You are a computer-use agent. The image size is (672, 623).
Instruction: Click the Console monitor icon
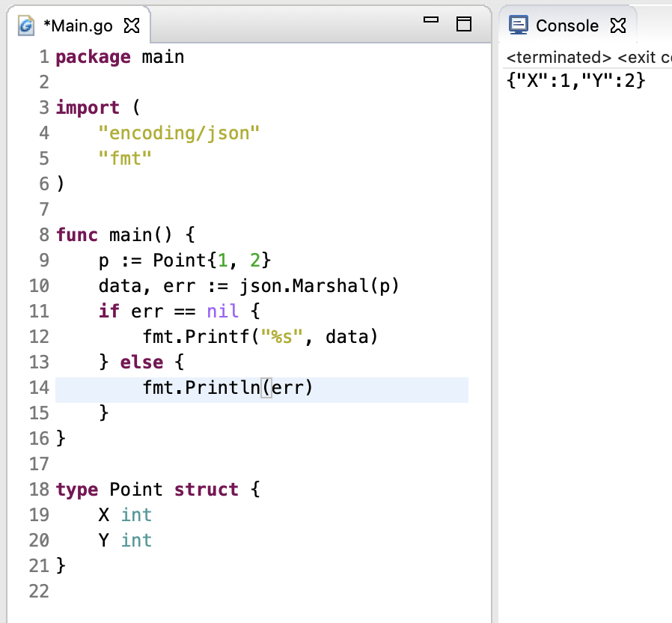[518, 25]
